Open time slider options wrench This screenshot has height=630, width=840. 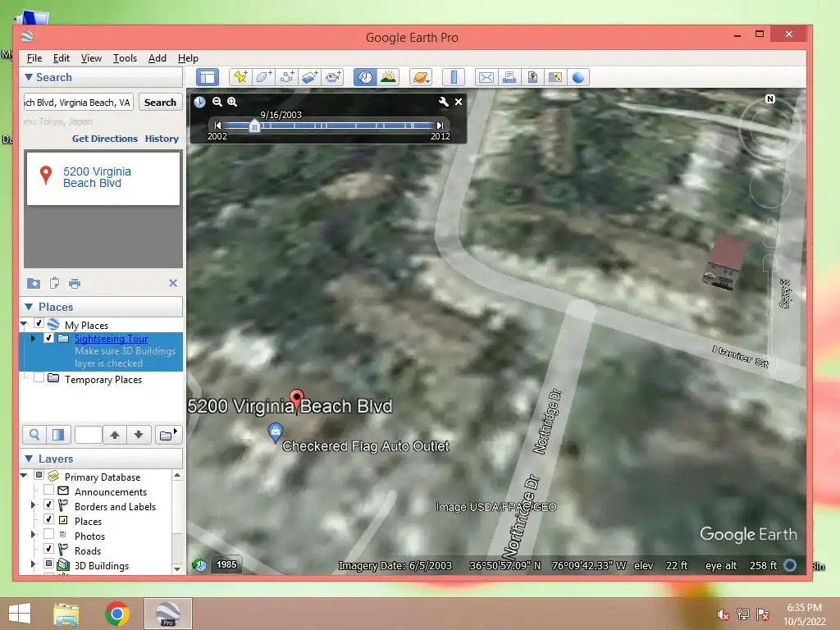click(x=444, y=102)
